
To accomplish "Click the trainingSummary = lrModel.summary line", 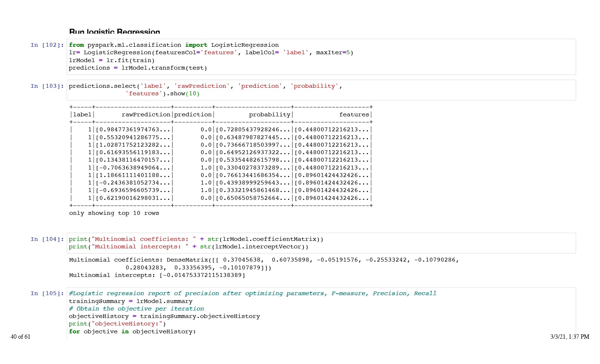I will (130, 301).
